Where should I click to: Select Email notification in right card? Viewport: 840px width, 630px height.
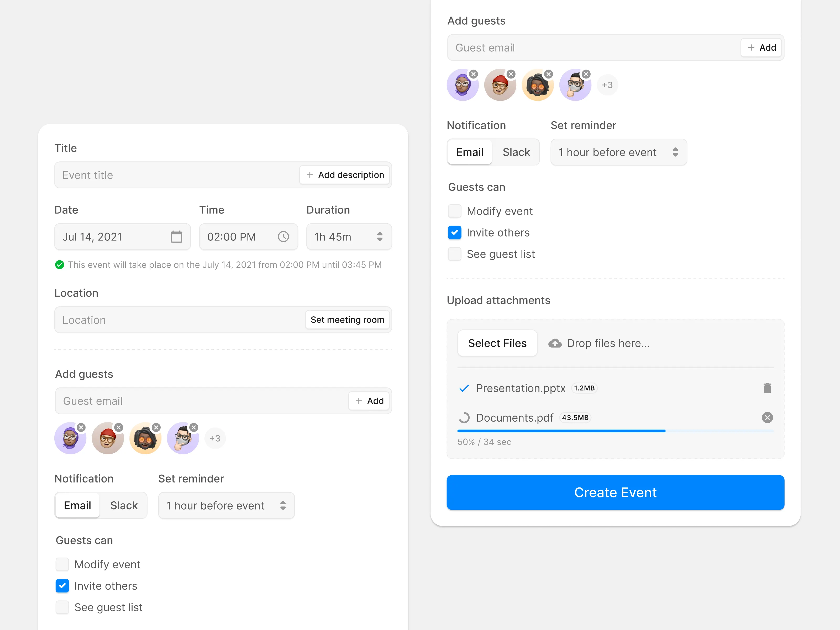470,152
